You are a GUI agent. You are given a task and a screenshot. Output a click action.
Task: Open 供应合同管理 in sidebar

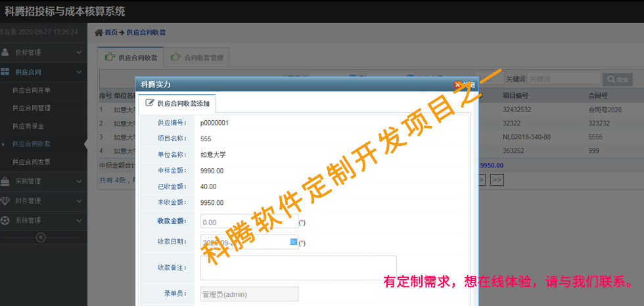(x=32, y=108)
